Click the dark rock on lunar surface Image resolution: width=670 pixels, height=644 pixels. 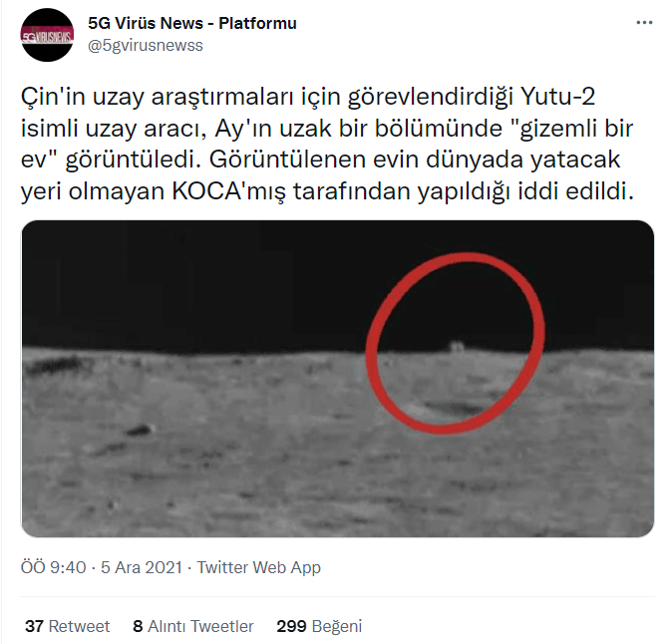141,429
